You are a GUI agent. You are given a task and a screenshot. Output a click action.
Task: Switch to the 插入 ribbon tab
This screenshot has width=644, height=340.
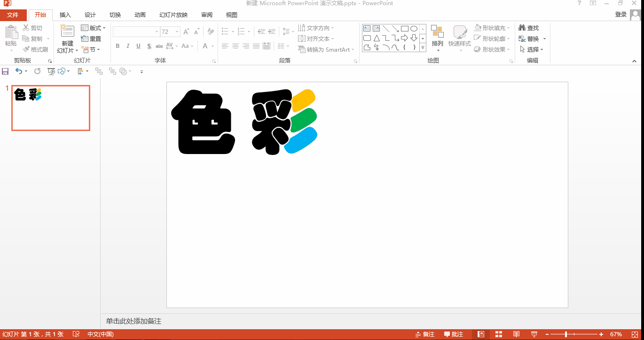[65, 15]
